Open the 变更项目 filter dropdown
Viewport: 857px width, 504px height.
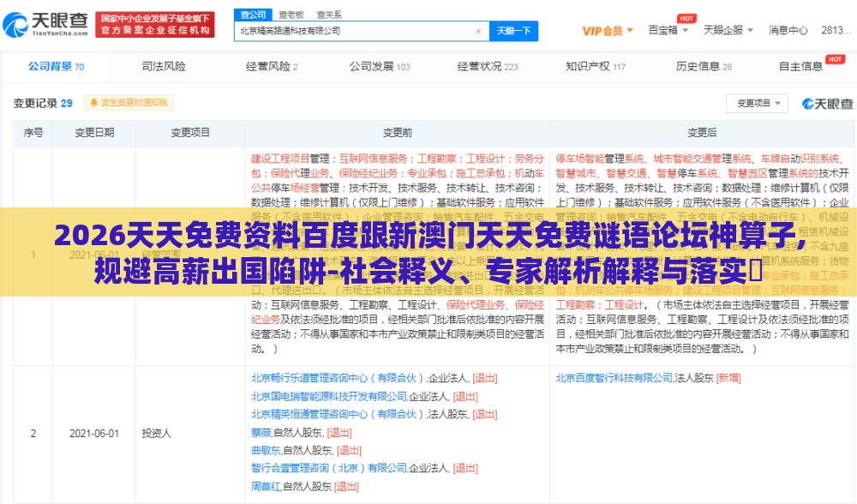[757, 104]
